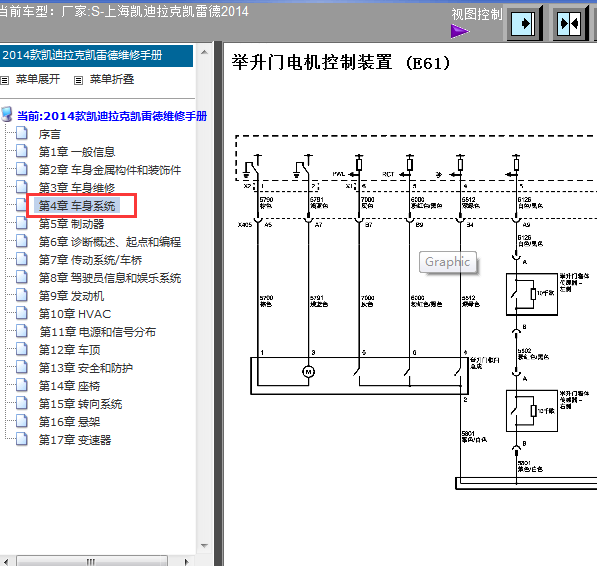Open 第10章 HVAC

75,314
